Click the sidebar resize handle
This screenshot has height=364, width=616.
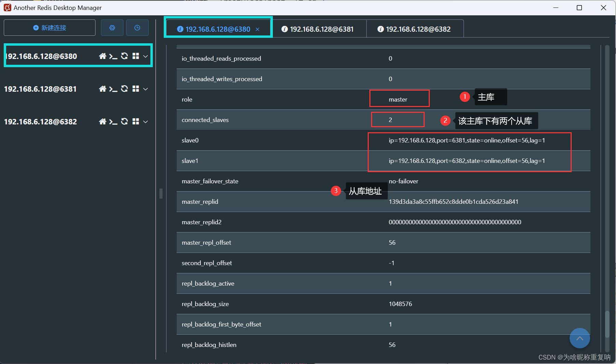click(161, 194)
